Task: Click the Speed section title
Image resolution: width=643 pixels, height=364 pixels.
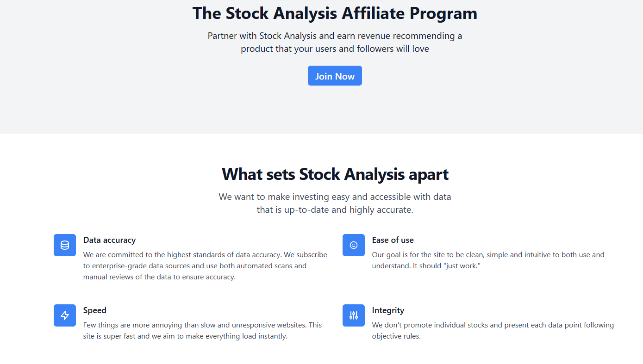Action: click(x=94, y=310)
